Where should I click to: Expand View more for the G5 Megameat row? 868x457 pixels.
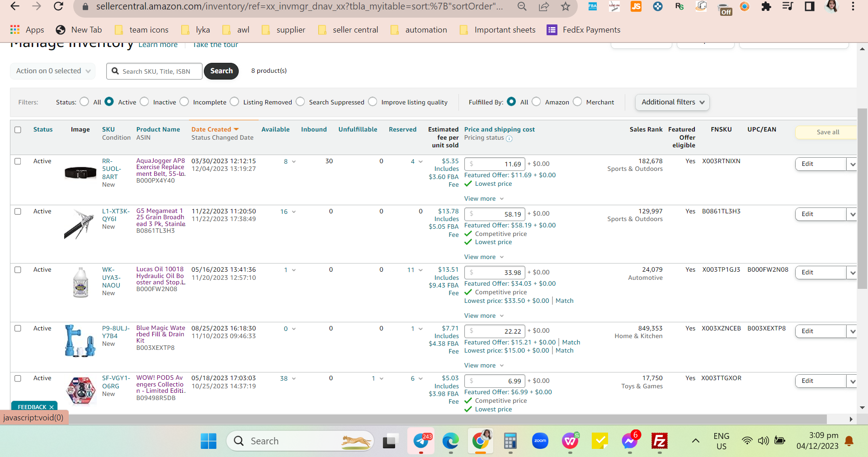pyautogui.click(x=483, y=257)
